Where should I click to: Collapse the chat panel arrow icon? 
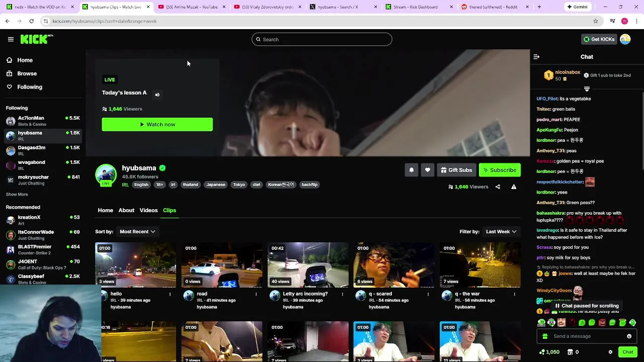point(536,57)
